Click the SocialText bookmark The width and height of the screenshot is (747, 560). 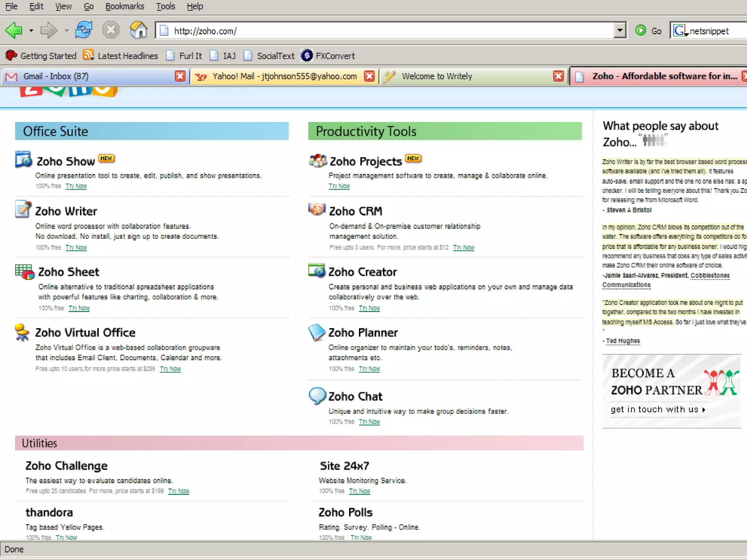point(269,56)
